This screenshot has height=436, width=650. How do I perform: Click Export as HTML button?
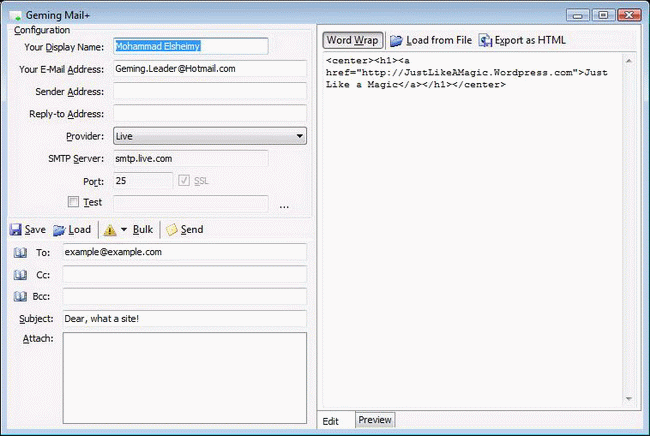[521, 40]
